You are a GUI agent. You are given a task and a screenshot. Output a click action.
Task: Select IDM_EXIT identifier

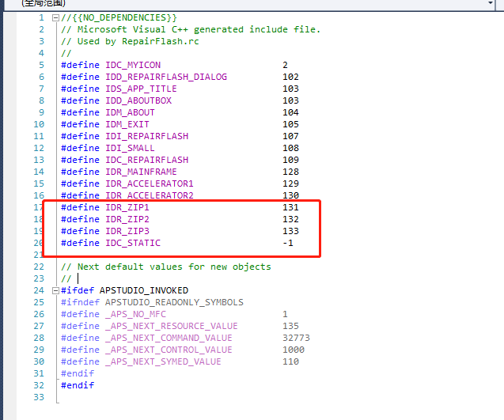[x=127, y=125]
